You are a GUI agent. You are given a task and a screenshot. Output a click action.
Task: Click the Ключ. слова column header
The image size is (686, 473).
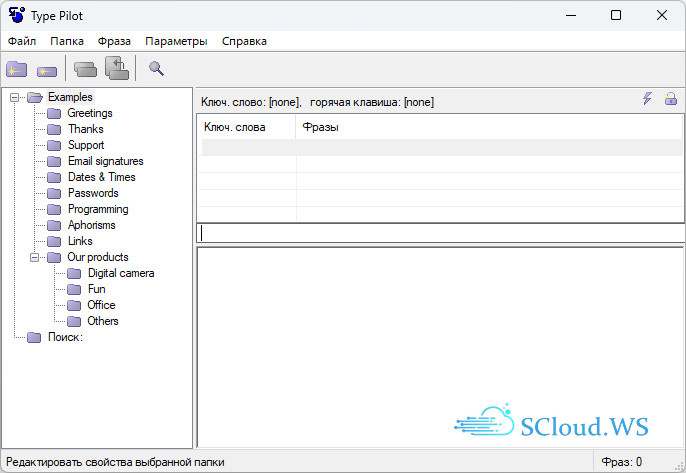pos(235,127)
